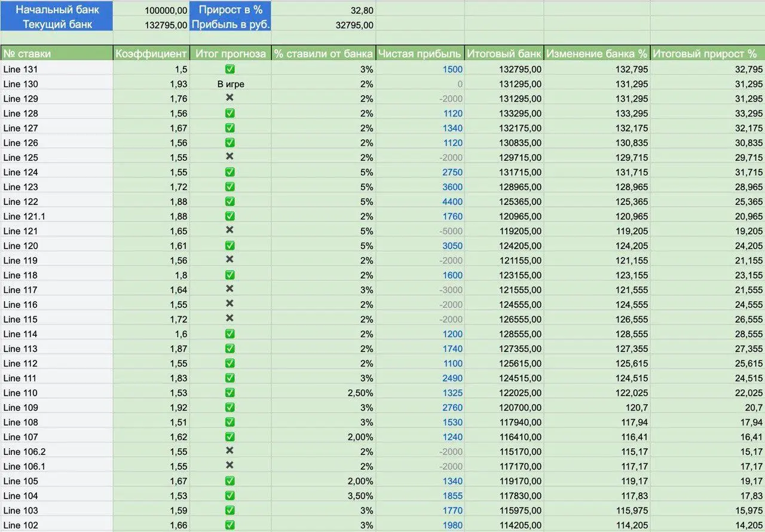The height and width of the screenshot is (532, 765).
Task: Select the starting bank value 100000,00
Action: pyautogui.click(x=166, y=10)
